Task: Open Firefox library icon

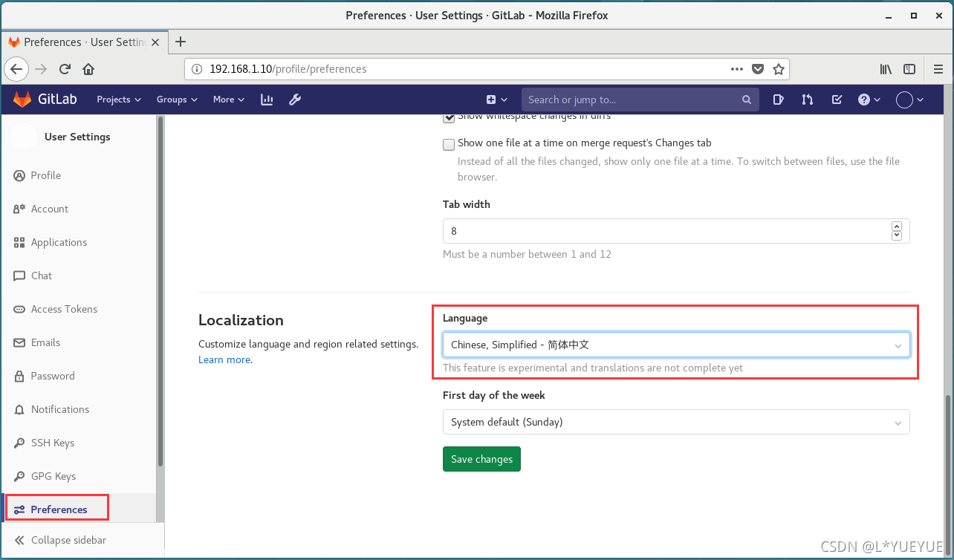Action: tap(886, 69)
